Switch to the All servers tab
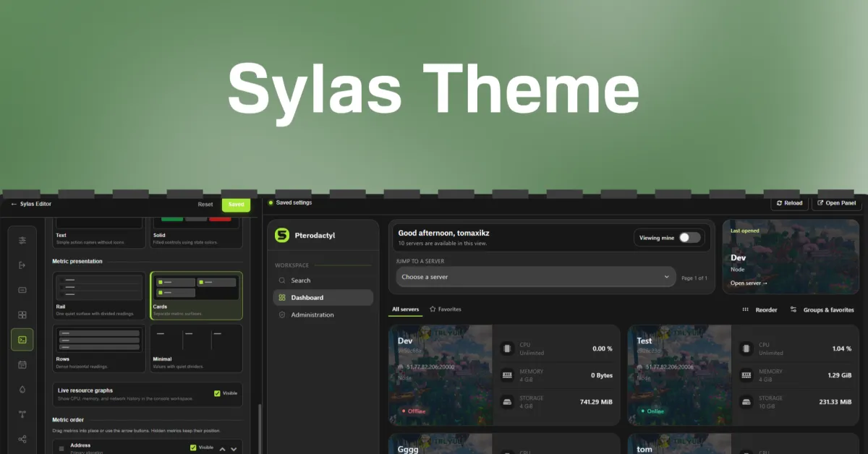The image size is (868, 454). pos(405,309)
